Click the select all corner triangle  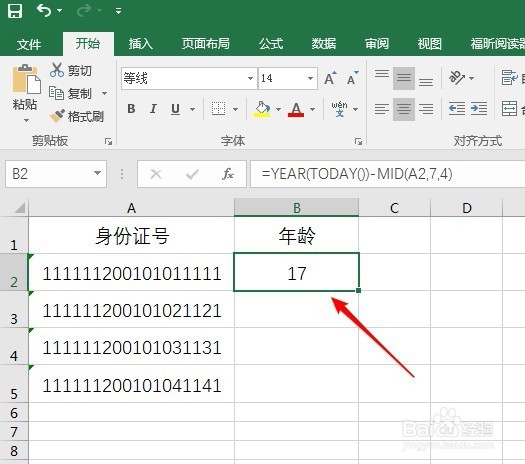19,208
